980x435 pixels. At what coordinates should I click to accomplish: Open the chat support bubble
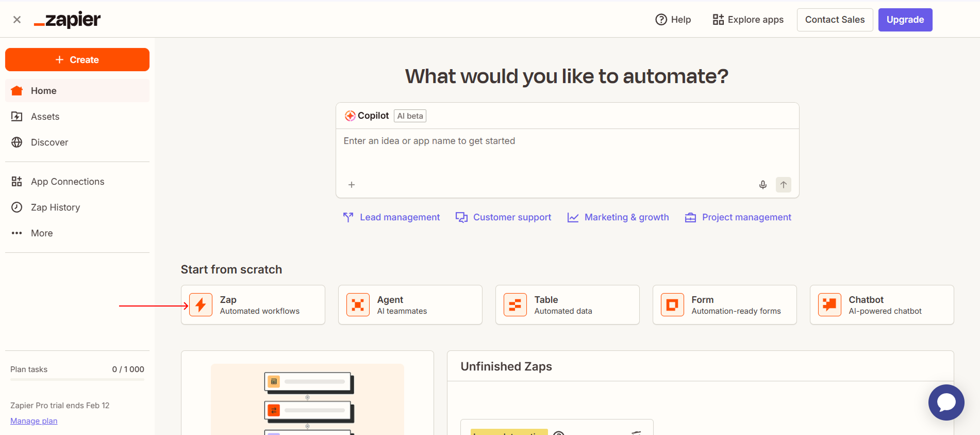point(946,402)
